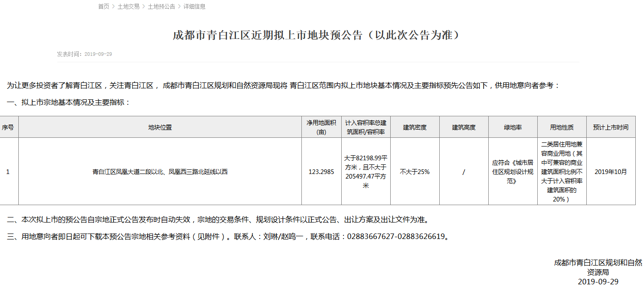This screenshot has height=288, width=644.
Task: Select the 净用地面积(亩) column header
Action: (321, 127)
